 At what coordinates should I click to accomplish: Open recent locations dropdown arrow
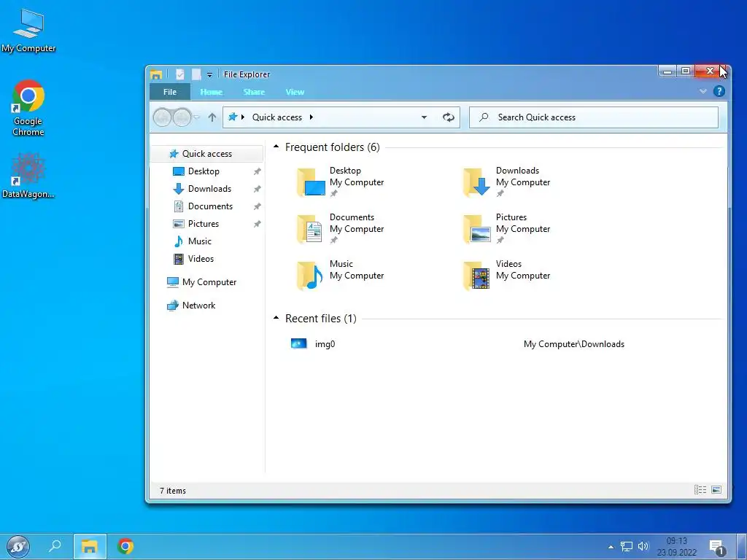[197, 117]
